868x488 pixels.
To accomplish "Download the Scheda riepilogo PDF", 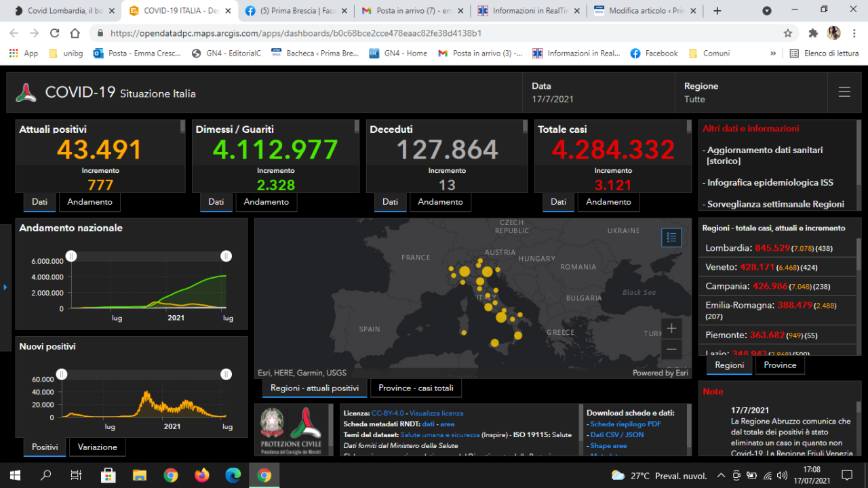I will (625, 424).
